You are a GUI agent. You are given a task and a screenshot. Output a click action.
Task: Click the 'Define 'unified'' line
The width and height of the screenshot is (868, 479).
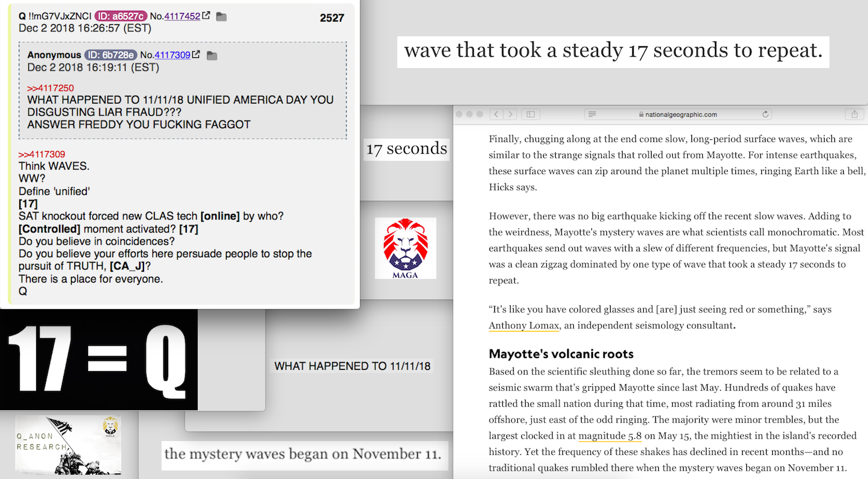click(x=54, y=192)
